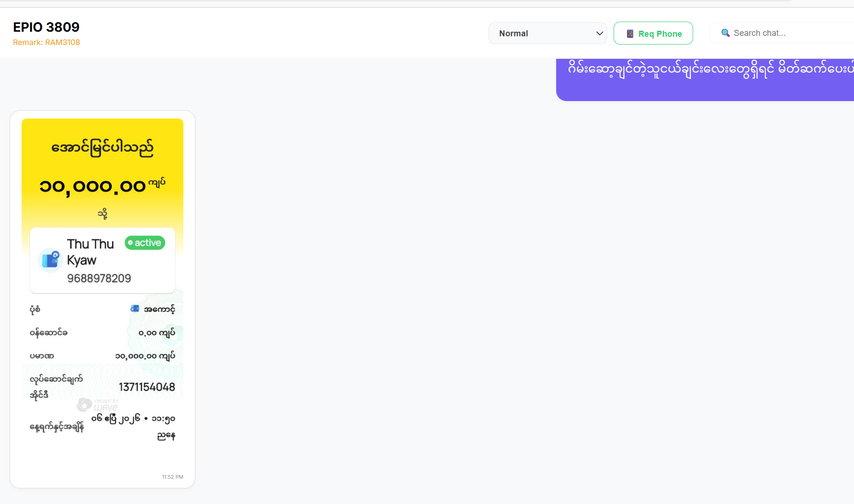The width and height of the screenshot is (854, 504).
Task: Click the recipient name Thu Thu Kyaw
Action: pos(90,252)
